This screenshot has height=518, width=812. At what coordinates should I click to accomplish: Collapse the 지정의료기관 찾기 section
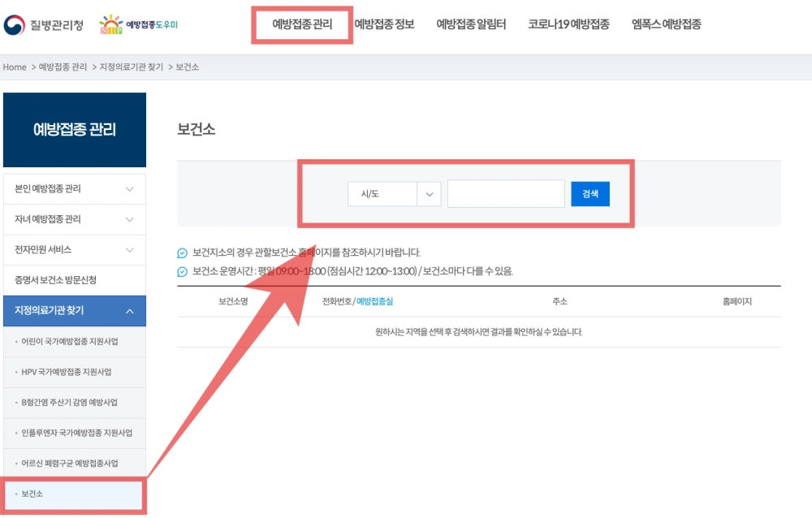[75, 311]
